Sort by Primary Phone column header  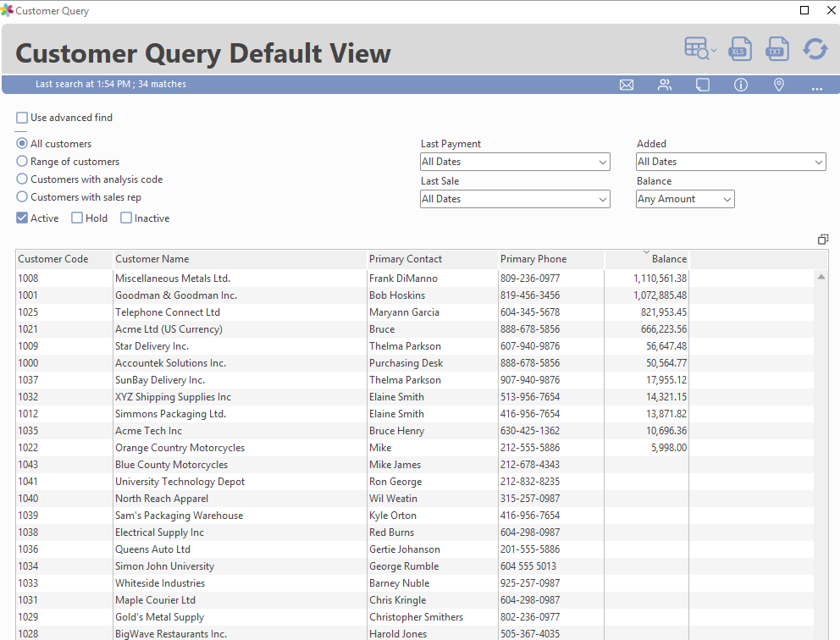pos(551,259)
